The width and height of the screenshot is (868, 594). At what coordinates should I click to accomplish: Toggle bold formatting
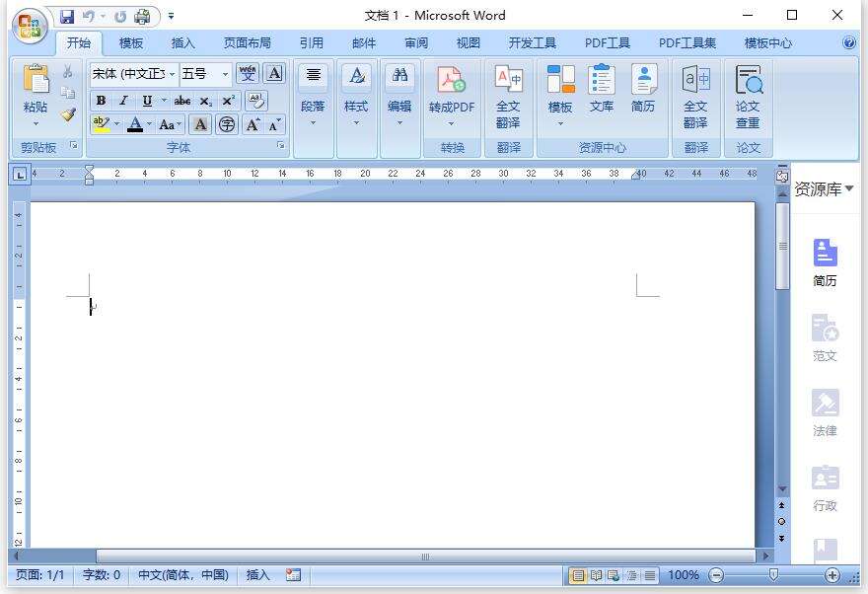[x=101, y=101]
